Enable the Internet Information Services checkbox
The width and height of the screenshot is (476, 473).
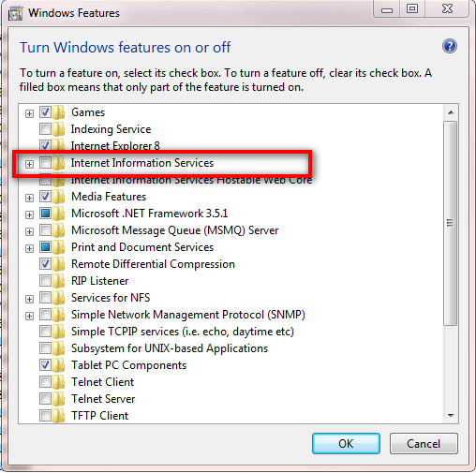pos(45,163)
